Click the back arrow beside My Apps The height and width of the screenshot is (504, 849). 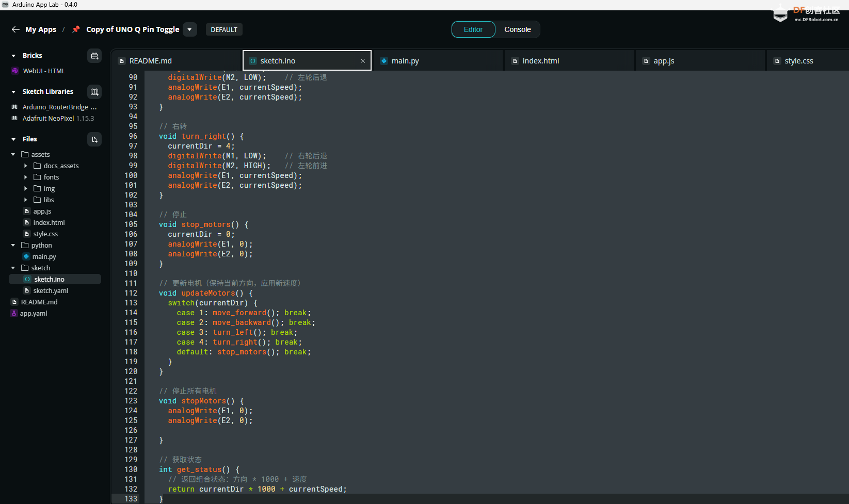[x=15, y=29]
